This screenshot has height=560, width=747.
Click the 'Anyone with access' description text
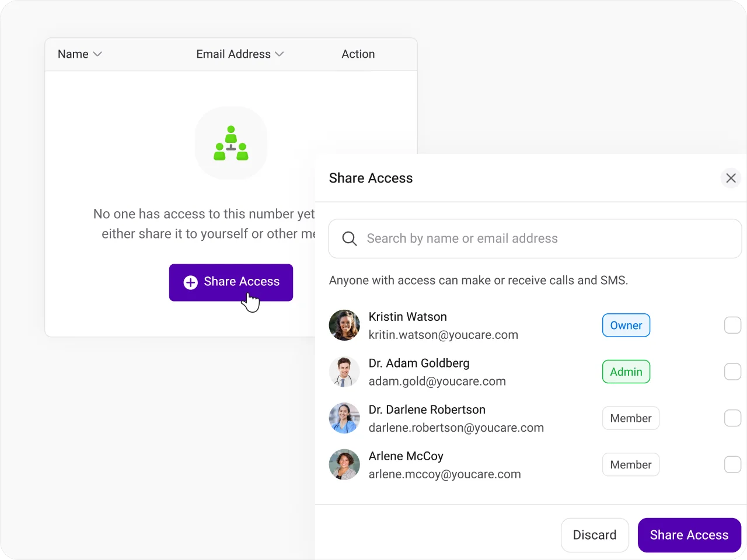pyautogui.click(x=479, y=281)
